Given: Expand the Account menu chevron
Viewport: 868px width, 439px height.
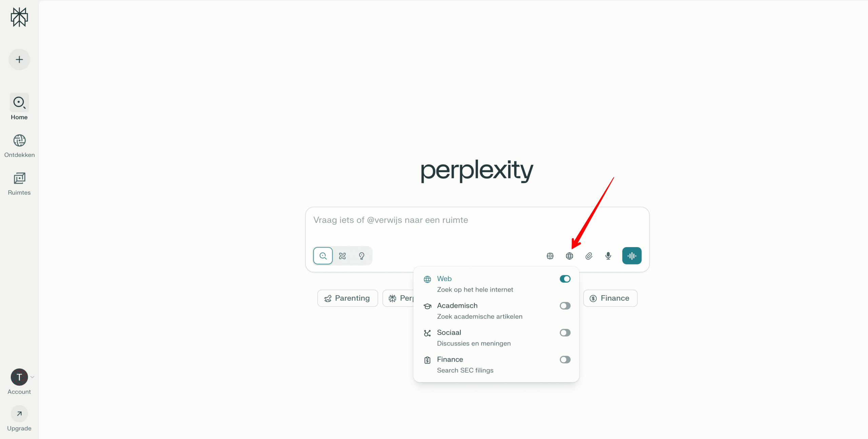Looking at the screenshot, I should [32, 377].
